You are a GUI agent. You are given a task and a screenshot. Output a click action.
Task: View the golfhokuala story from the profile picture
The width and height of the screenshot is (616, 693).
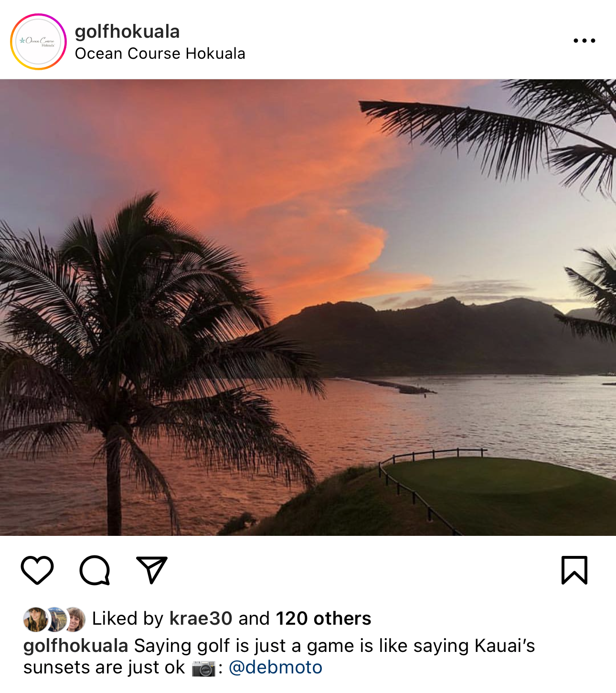tap(38, 42)
